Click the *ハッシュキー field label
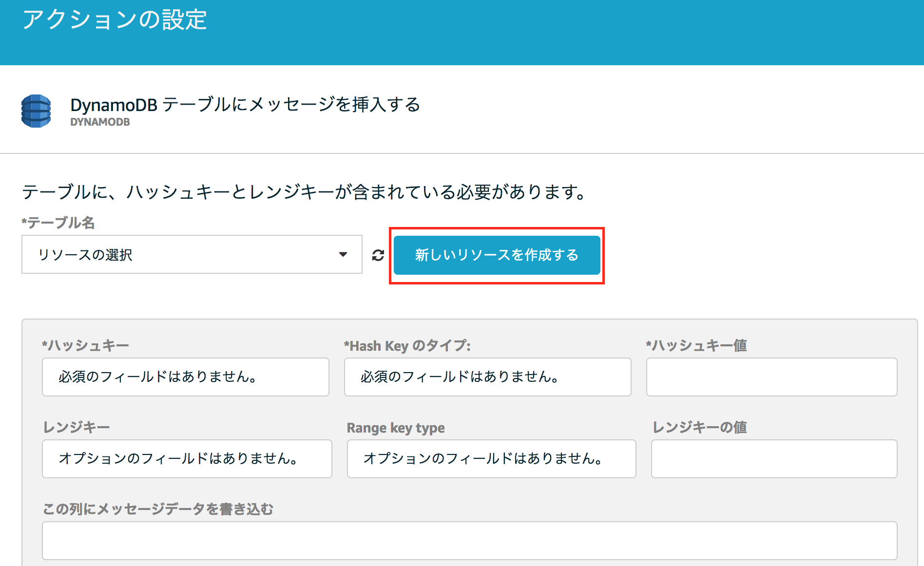This screenshot has height=566, width=924. [85, 345]
